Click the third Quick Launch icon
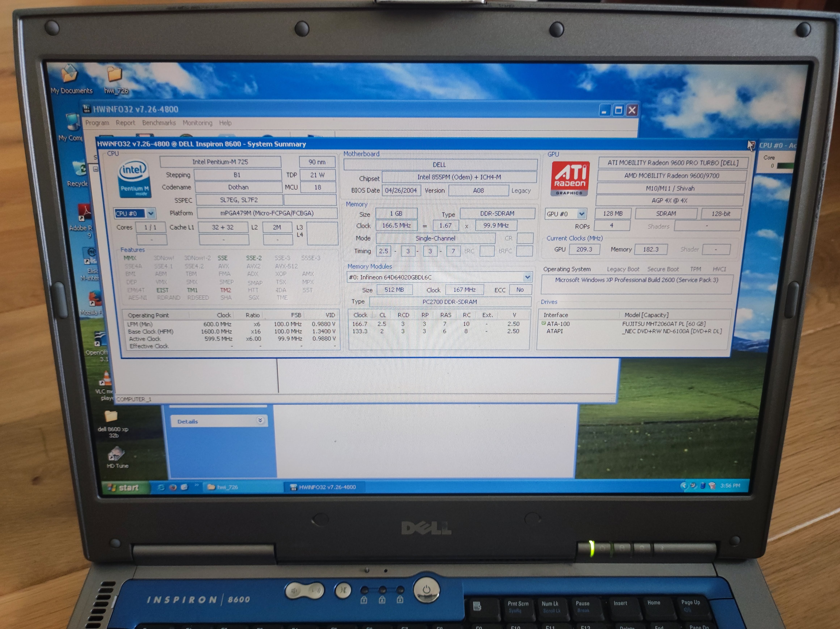Image resolution: width=840 pixels, height=629 pixels. [x=184, y=487]
